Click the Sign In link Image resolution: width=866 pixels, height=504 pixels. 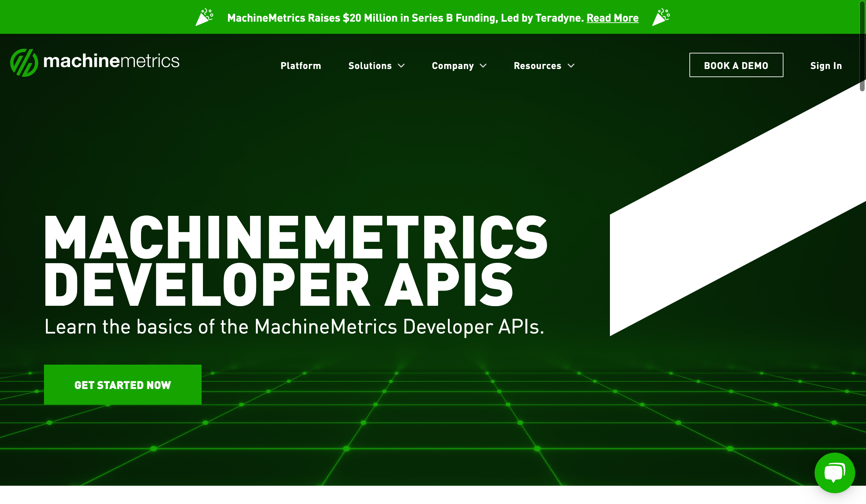(826, 66)
